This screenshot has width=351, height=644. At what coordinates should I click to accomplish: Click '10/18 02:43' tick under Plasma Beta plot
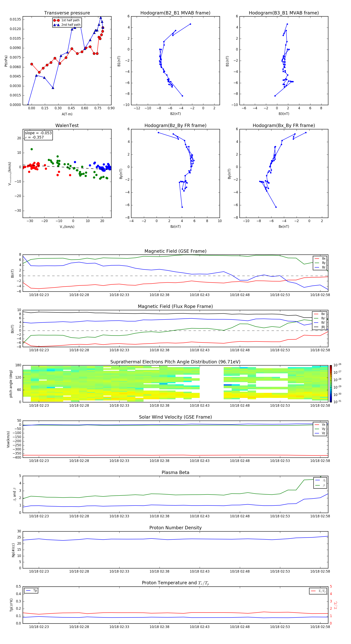coord(199,516)
